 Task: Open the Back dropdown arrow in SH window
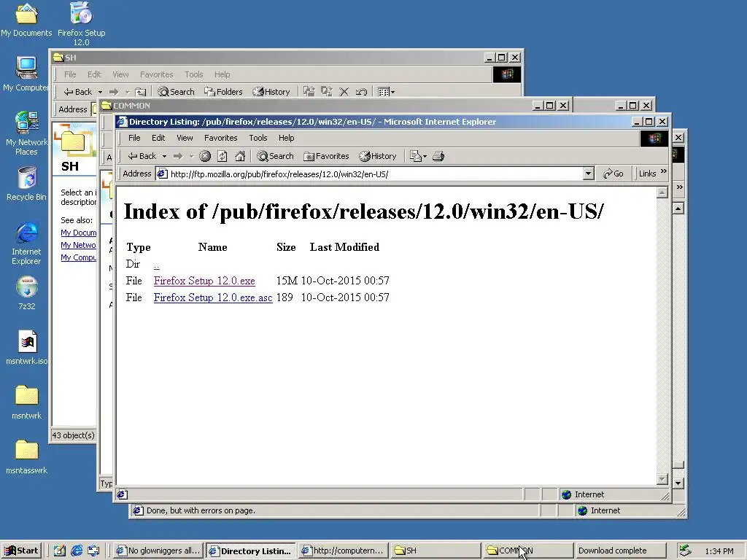point(100,92)
